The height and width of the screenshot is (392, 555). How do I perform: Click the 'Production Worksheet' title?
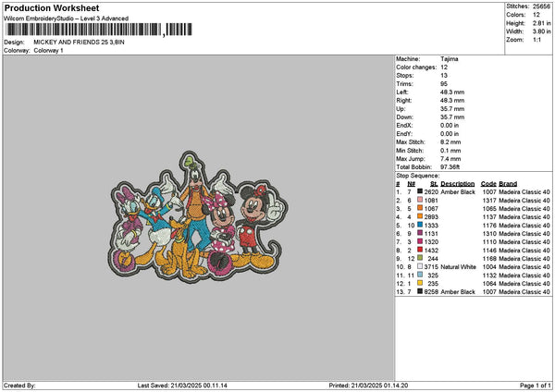tap(52, 7)
